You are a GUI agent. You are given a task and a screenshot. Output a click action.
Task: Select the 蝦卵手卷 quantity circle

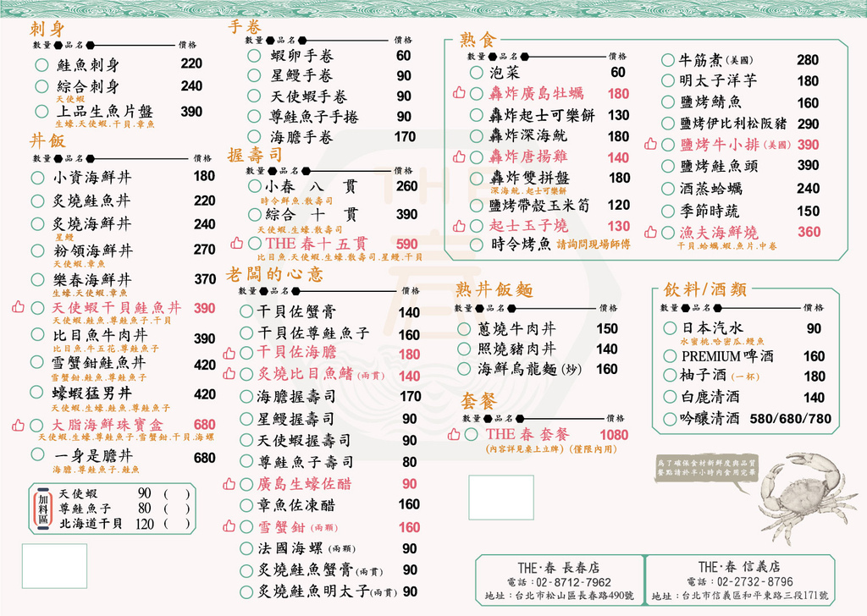tap(254, 56)
